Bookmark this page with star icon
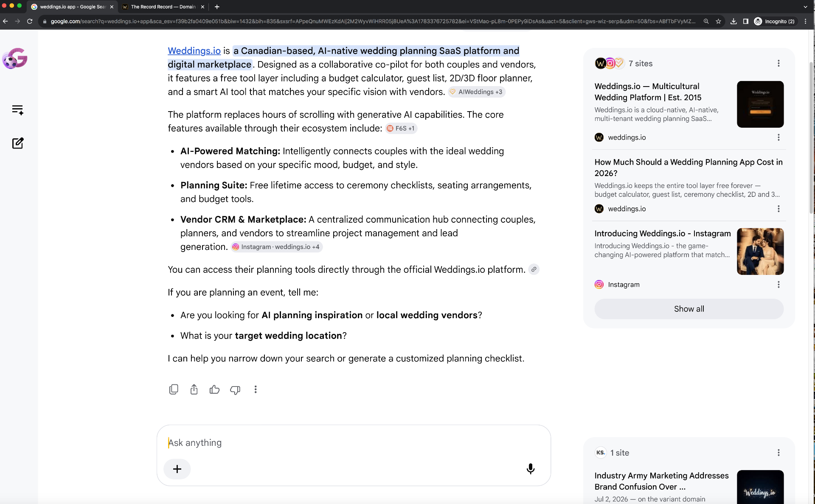This screenshot has height=504, width=815. 718,21
